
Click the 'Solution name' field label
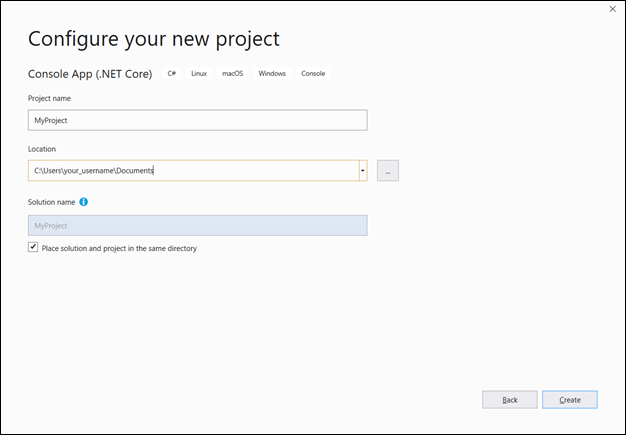(51, 201)
